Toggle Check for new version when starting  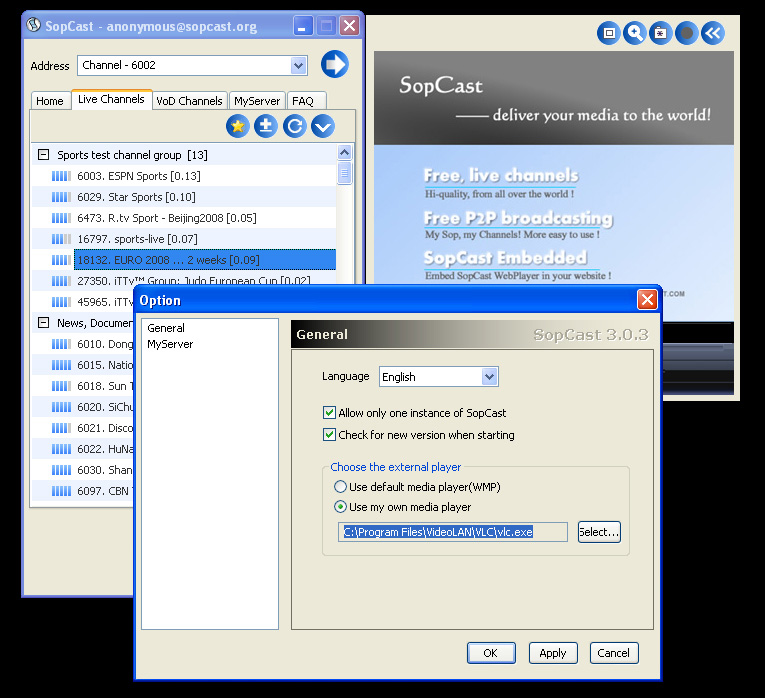coord(329,435)
